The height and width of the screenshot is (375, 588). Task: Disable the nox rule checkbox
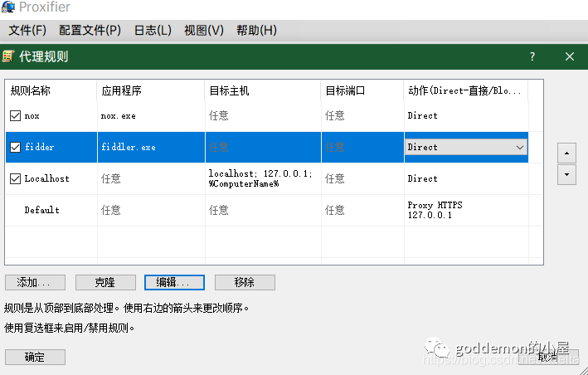[x=15, y=115]
